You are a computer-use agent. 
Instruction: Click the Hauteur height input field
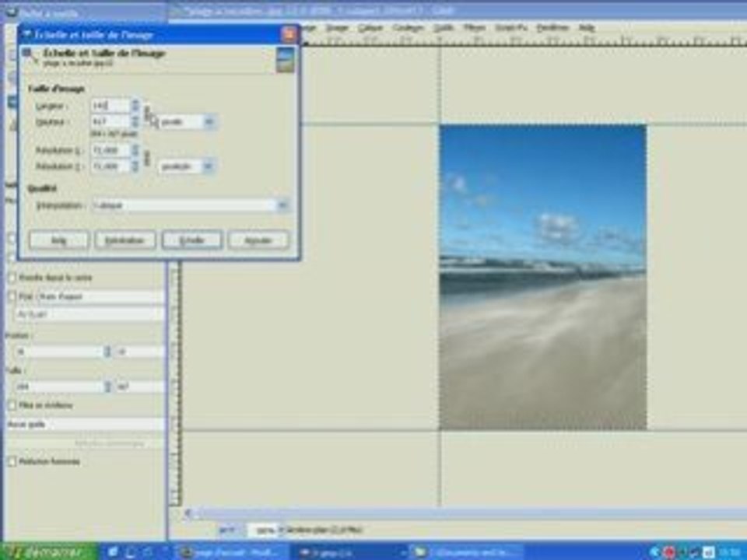click(110, 121)
